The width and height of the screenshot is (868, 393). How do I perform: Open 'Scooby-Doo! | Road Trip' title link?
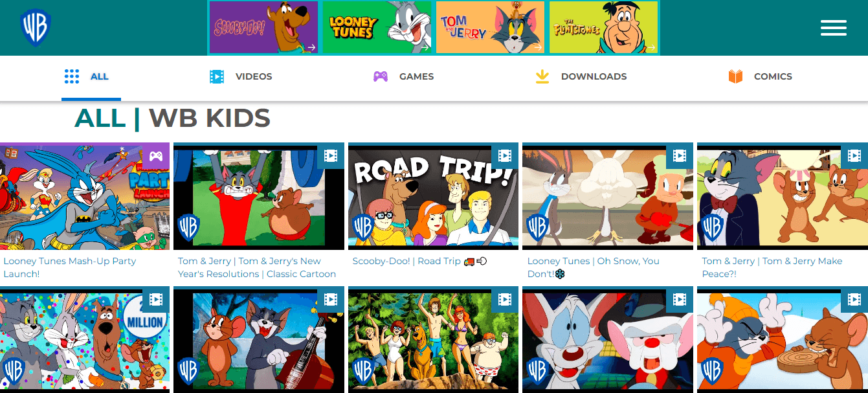(x=419, y=262)
